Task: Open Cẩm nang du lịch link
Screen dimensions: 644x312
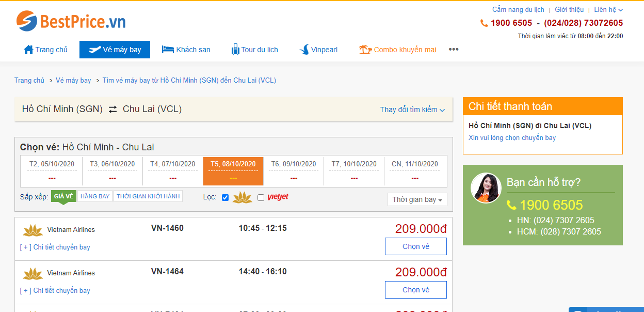Action: (518, 10)
